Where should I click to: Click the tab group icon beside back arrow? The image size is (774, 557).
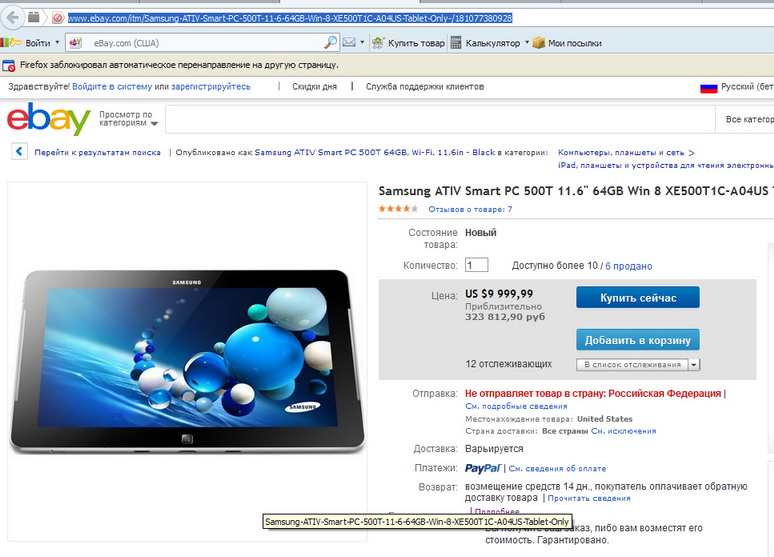pos(34,18)
